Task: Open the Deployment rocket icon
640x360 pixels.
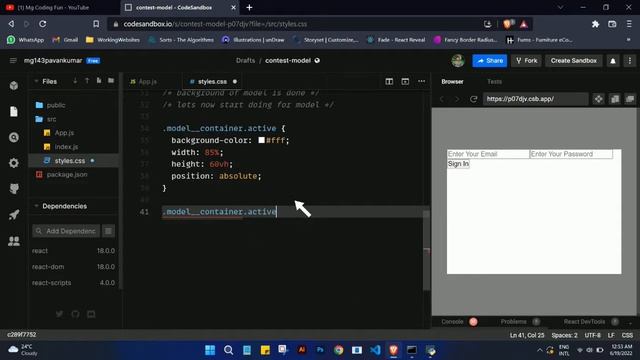Action: click(14, 215)
